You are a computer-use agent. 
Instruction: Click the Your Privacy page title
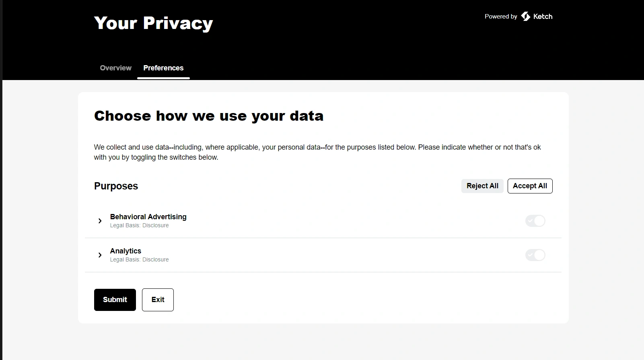pos(153,23)
